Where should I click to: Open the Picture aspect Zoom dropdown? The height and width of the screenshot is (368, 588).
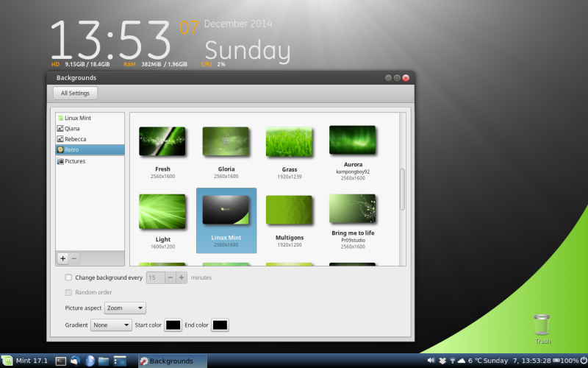coord(125,308)
